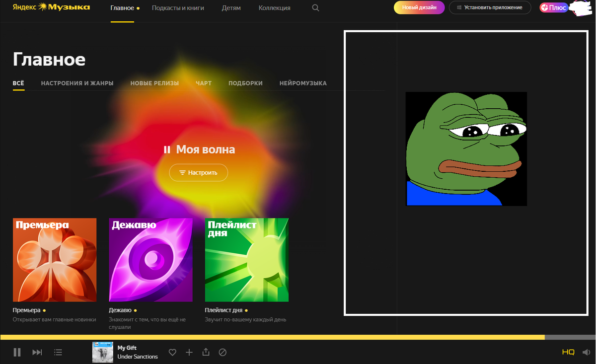Open the Плюс subscription badge
This screenshot has width=596, height=364.
[x=554, y=7]
